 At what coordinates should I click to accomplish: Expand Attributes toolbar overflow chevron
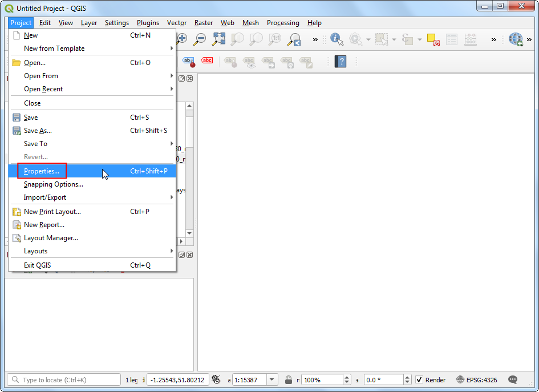pyautogui.click(x=494, y=39)
